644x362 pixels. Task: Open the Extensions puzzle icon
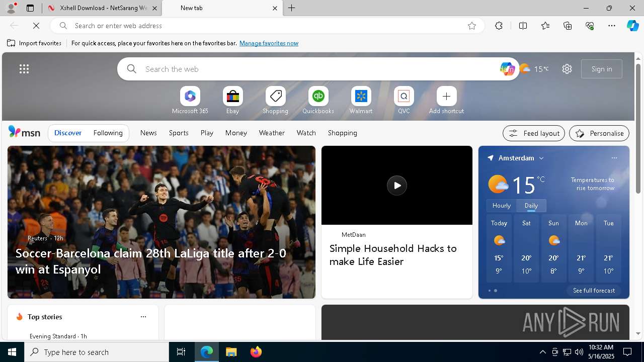499,26
